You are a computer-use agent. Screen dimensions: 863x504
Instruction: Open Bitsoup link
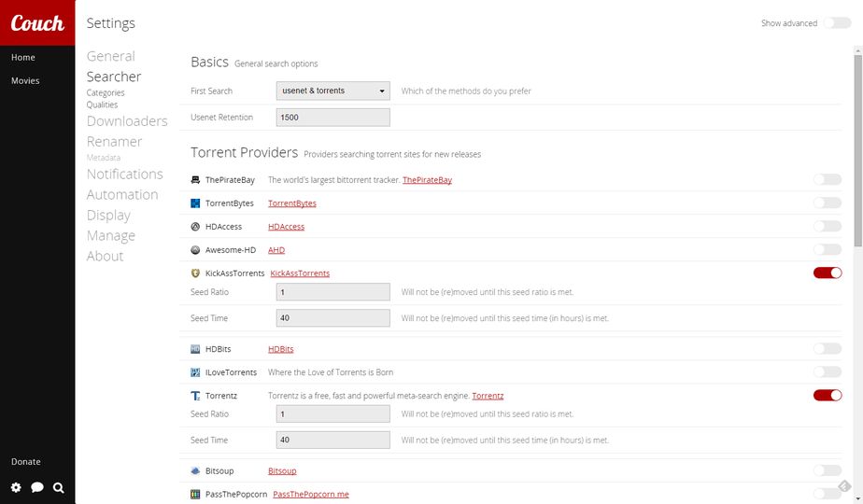coord(282,471)
